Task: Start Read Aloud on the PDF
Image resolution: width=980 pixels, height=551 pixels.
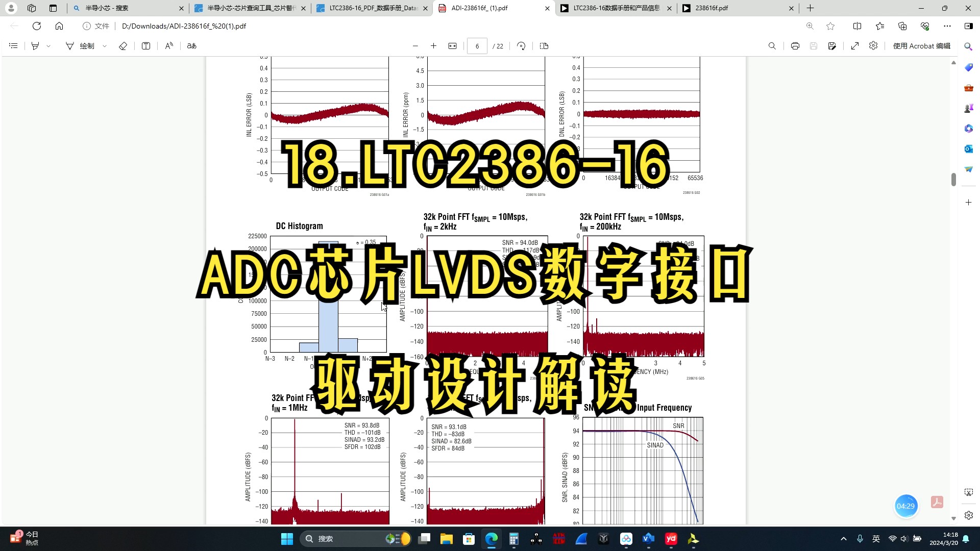Action: (x=169, y=46)
